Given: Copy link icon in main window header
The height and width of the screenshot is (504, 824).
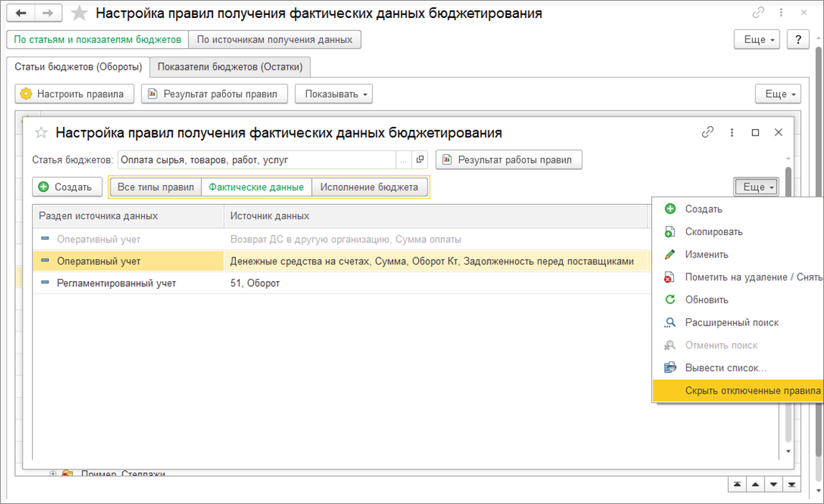Looking at the screenshot, I should pyautogui.click(x=758, y=13).
